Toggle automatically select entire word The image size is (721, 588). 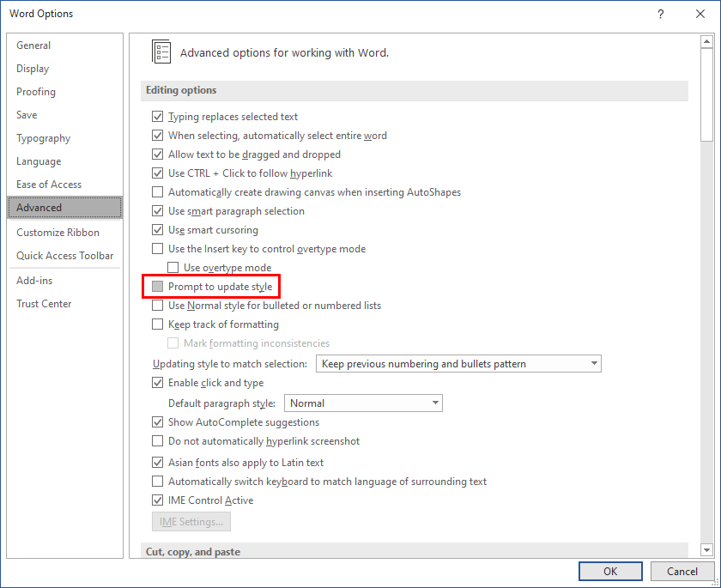(157, 135)
